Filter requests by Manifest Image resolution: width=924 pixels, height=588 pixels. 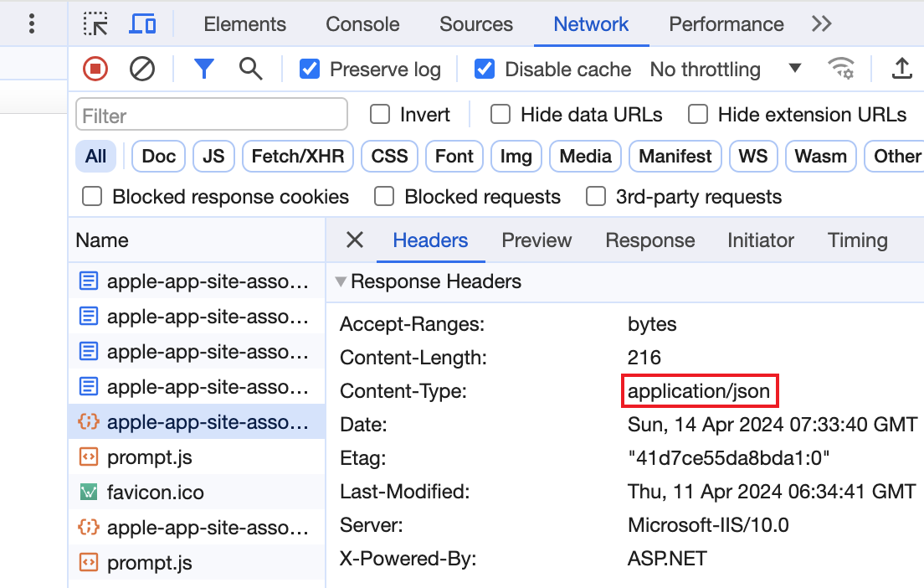point(675,157)
